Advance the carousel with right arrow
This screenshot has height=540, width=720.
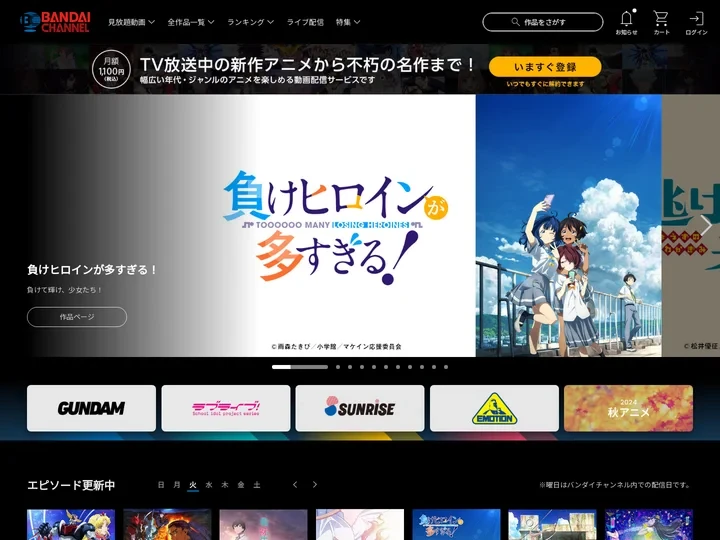[x=706, y=225]
